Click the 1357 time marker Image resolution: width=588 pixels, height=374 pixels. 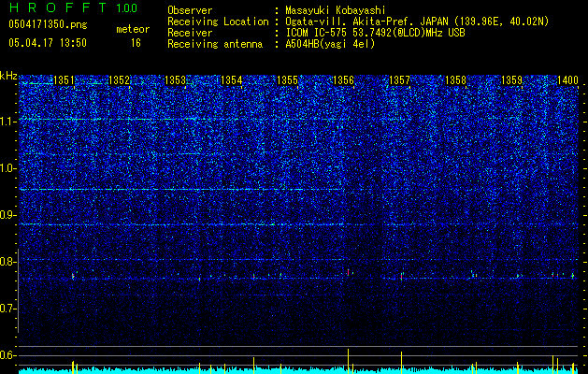coord(400,80)
